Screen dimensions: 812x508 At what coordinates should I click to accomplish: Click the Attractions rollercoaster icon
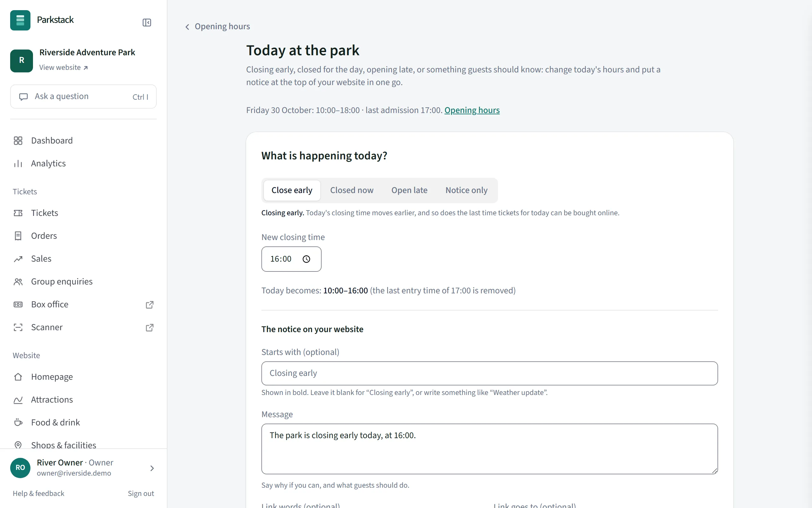tap(18, 400)
